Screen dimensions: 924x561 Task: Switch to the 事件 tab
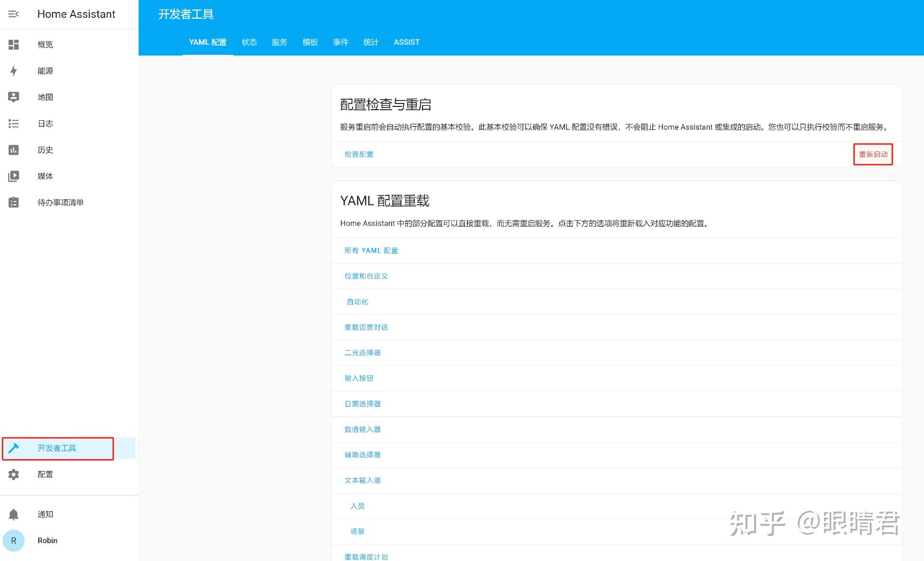(340, 42)
